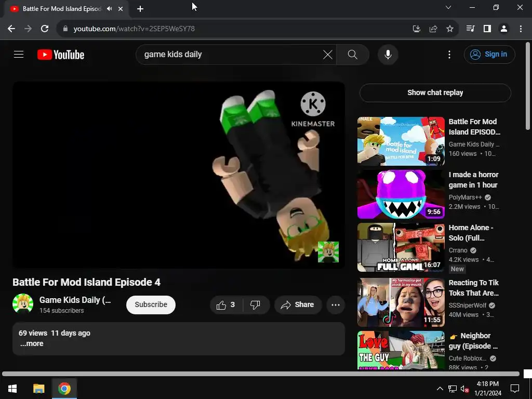This screenshot has height=399, width=532.
Task: Click title 'Home Alone - Solo (Full...'
Action: point(471,233)
